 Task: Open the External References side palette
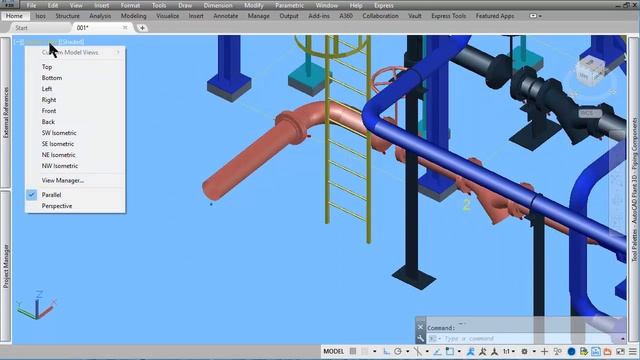[6, 112]
